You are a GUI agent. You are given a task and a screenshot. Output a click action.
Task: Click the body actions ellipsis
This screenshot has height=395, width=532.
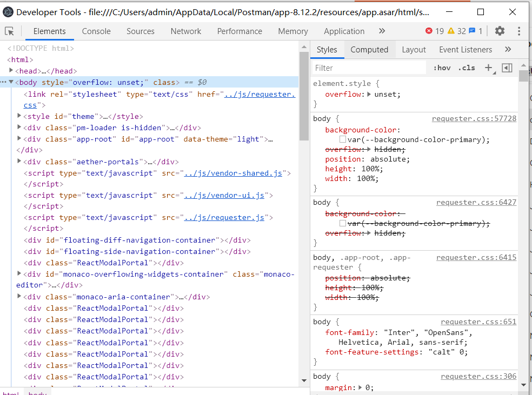[x=3, y=82]
